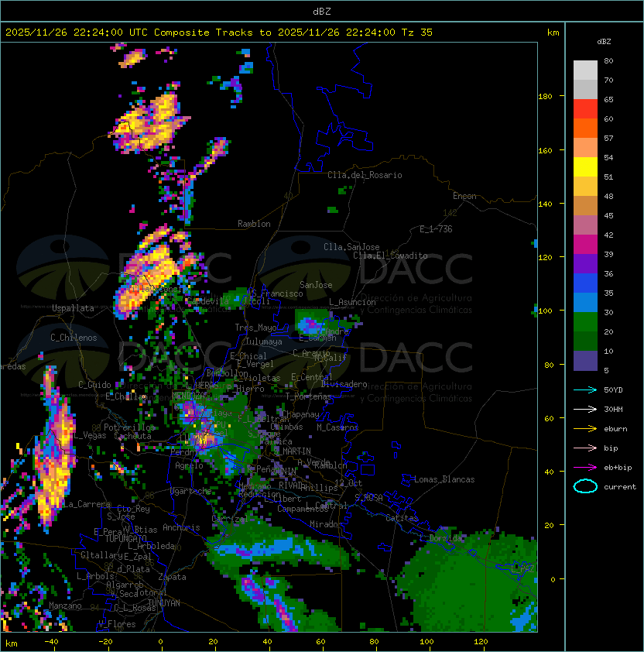Click the '160' tick on vertical axis

[545, 150]
